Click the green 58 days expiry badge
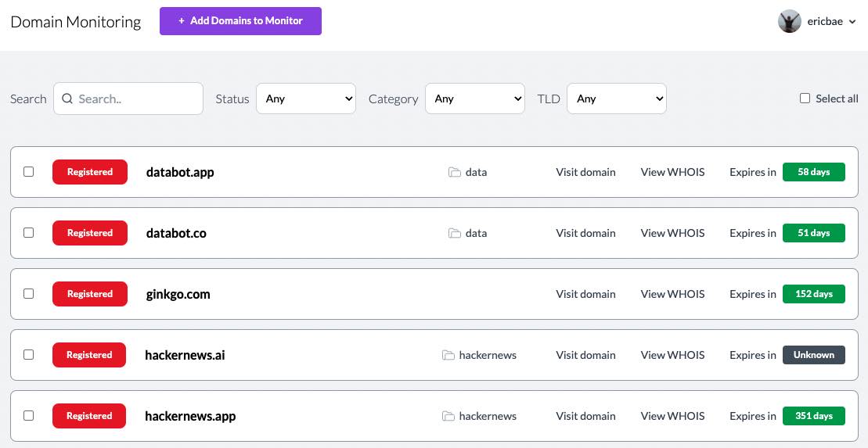 (x=814, y=172)
